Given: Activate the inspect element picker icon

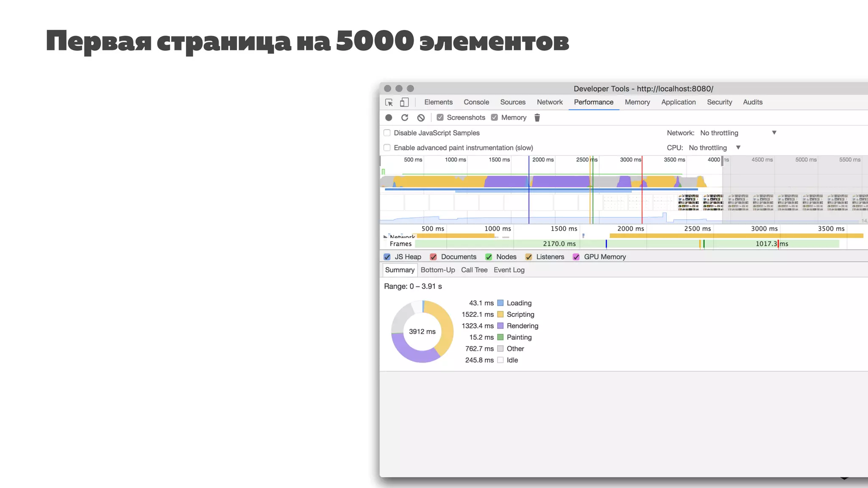Looking at the screenshot, I should click(x=389, y=103).
